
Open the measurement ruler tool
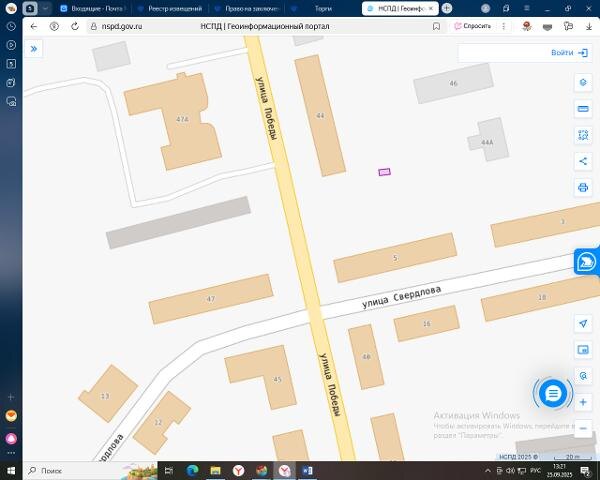583,109
